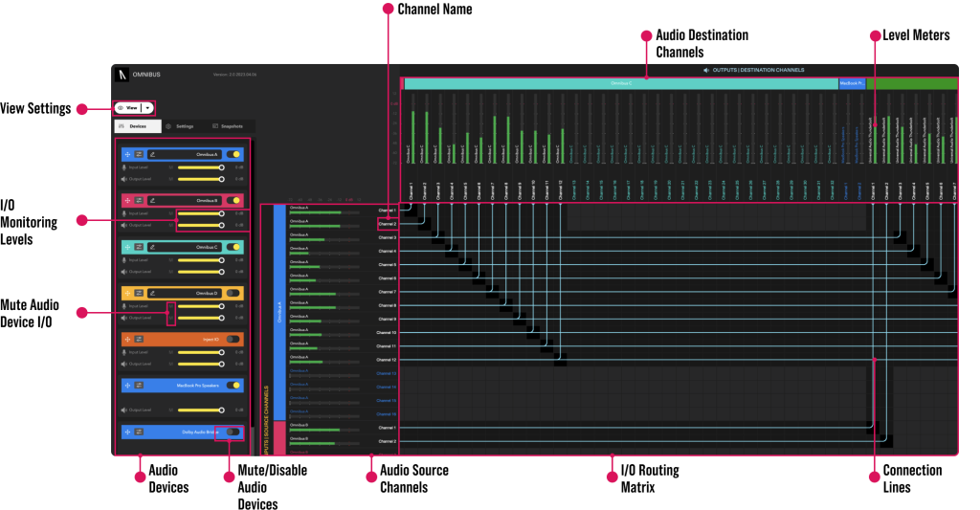Enable the Inject IO device toggle
Screen dimensions: 980x510
tap(234, 340)
